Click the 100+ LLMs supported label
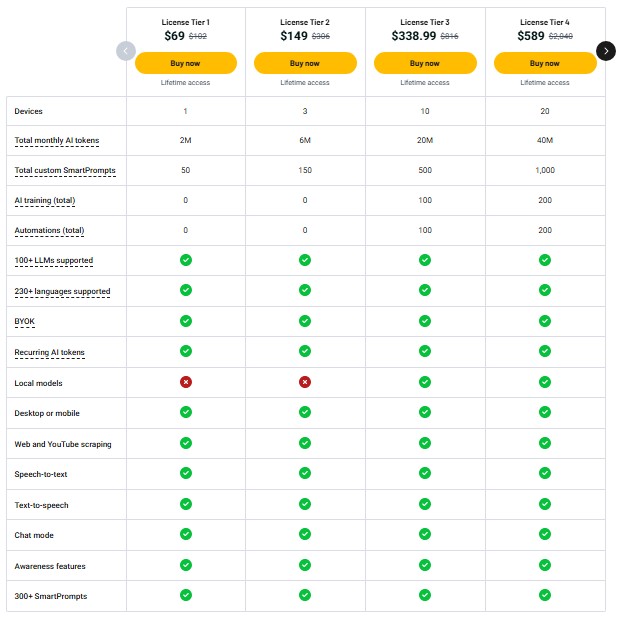Viewport: 618px width, 623px height. pos(54,261)
